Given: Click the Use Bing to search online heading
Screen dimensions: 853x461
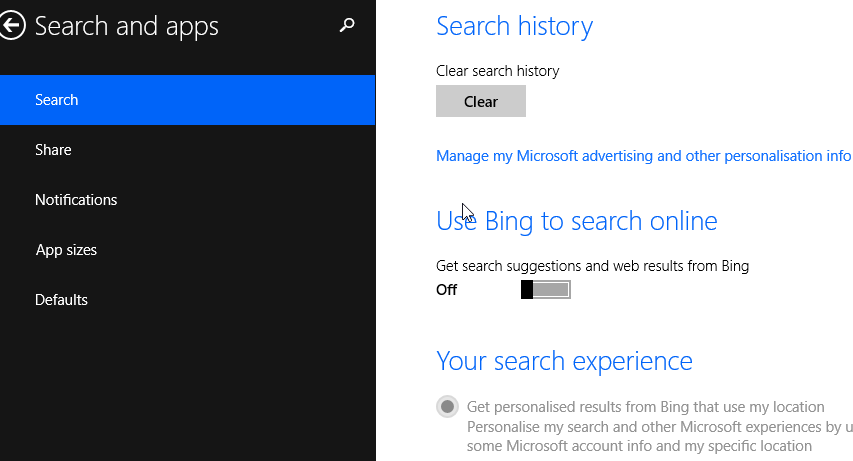Looking at the screenshot, I should (x=577, y=222).
